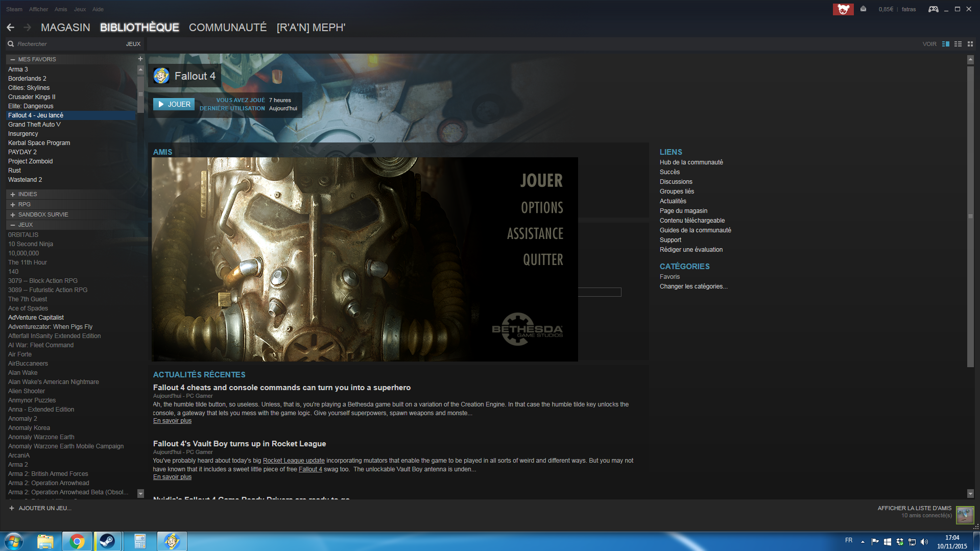Click JOUER in Fallout 4 launcher
Viewport: 980px width, 551px height.
coord(541,181)
